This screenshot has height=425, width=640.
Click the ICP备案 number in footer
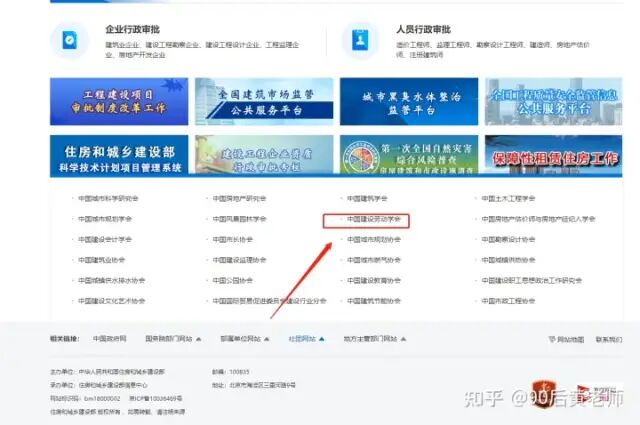coord(156,398)
